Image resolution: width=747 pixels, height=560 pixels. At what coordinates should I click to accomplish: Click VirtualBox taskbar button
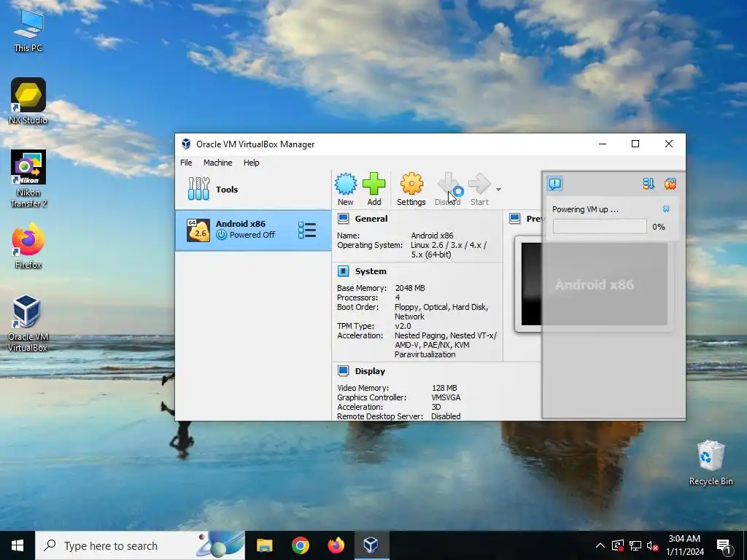pyautogui.click(x=371, y=545)
